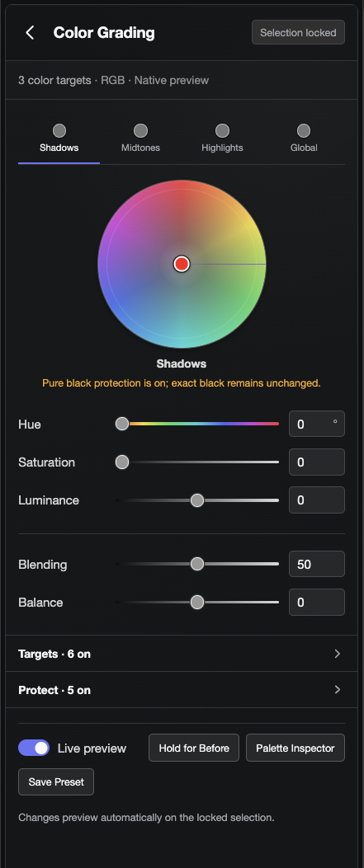
Task: Click the Shadows tab color dot
Action: tap(59, 130)
